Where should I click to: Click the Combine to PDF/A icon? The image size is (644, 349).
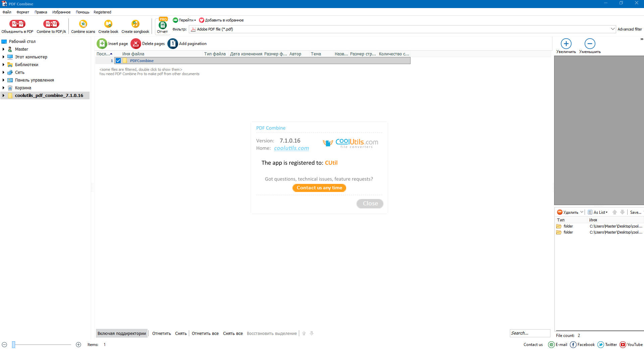pos(51,24)
